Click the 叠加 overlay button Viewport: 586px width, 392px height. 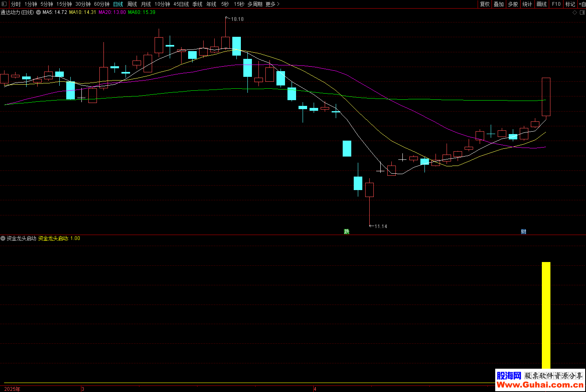(499, 4)
